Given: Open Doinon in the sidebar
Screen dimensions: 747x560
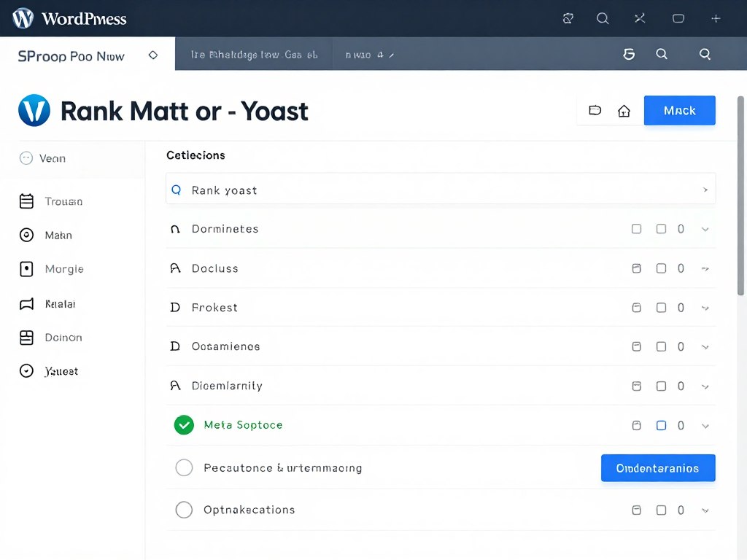Looking at the screenshot, I should coord(63,338).
